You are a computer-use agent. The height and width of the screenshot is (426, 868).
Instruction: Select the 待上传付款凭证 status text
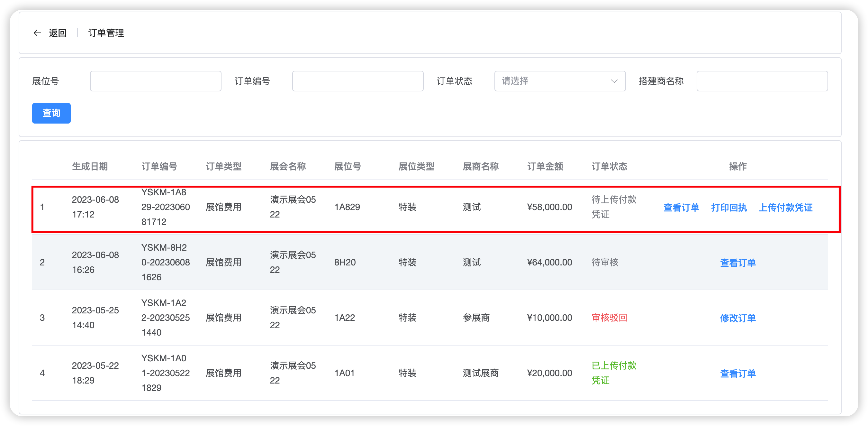click(x=614, y=207)
